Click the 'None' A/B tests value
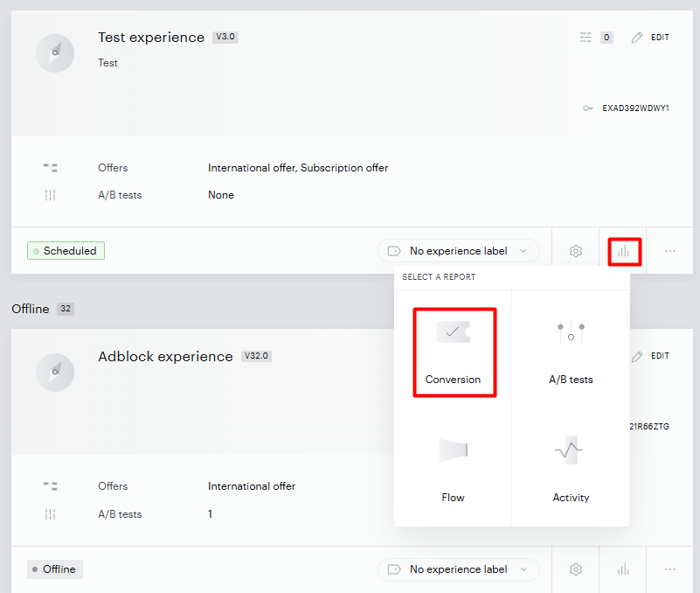This screenshot has width=700, height=593. pos(221,195)
